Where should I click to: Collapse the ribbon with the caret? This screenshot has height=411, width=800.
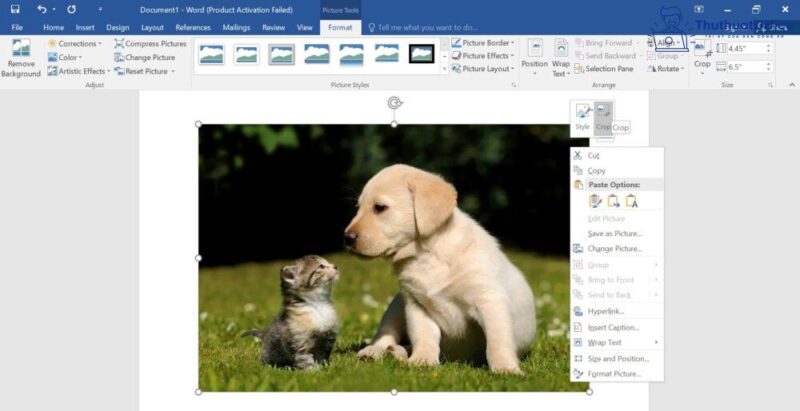coord(792,85)
